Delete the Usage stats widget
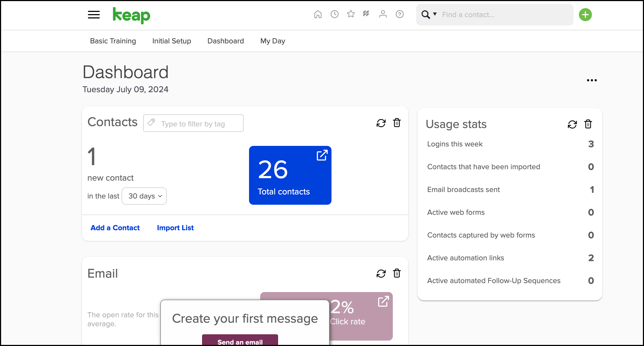This screenshot has height=346, width=644. (x=588, y=124)
